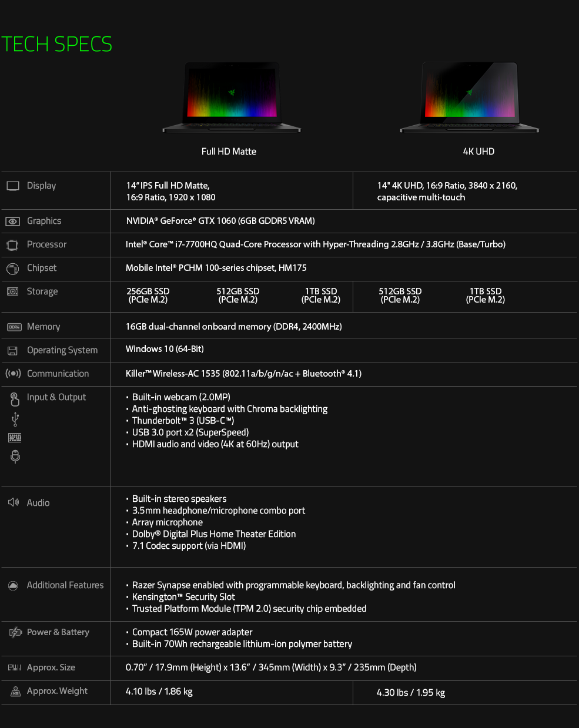Click the 'Chipset' row label

point(42,268)
